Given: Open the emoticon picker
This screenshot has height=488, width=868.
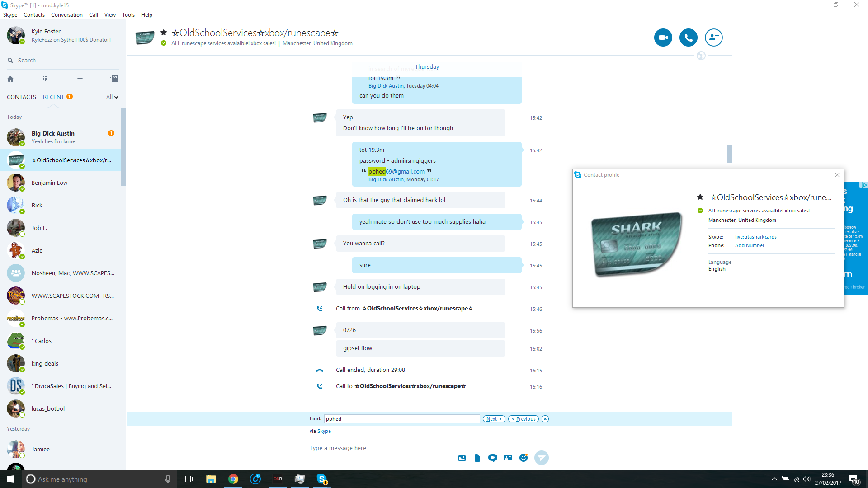Looking at the screenshot, I should point(524,458).
